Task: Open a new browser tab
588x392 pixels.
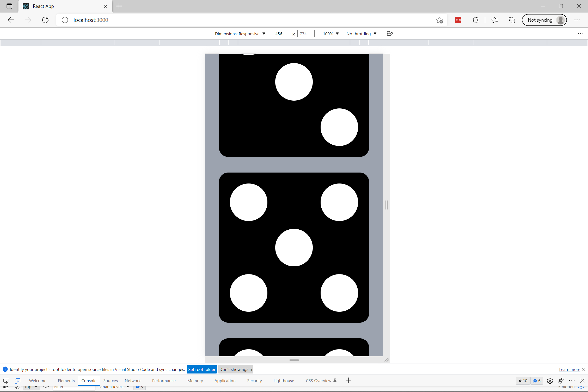Action: (x=119, y=6)
